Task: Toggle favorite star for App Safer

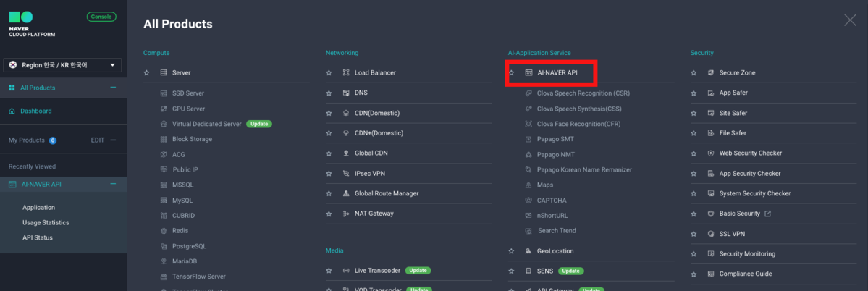Action: tap(694, 93)
